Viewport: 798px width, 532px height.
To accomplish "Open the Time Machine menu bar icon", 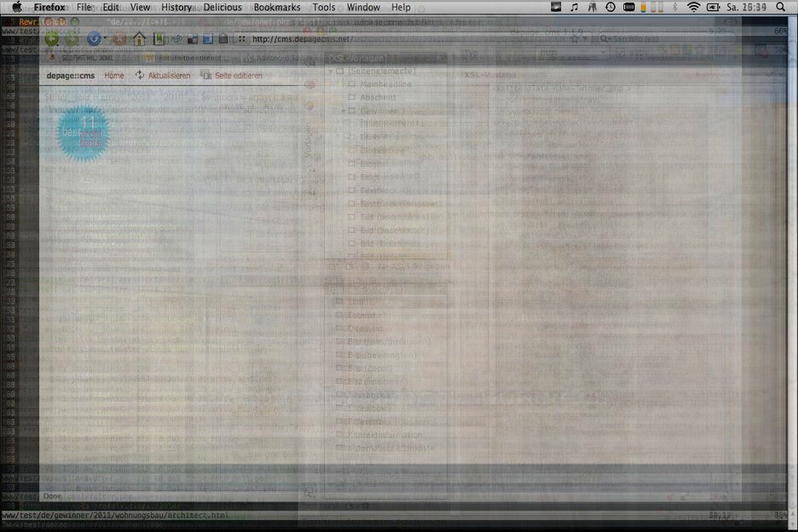I will [x=610, y=7].
